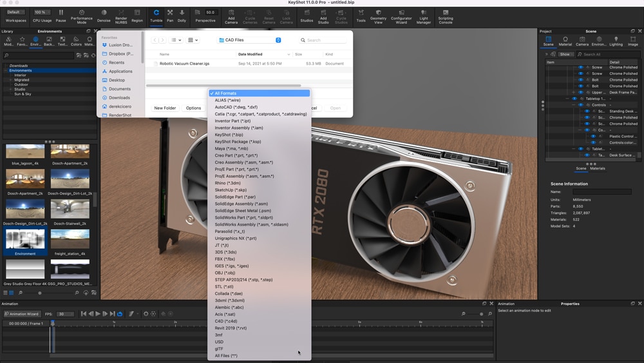This screenshot has width=644, height=363.
Task: Choose STEP AP203/214 format option
Action: point(243,280)
